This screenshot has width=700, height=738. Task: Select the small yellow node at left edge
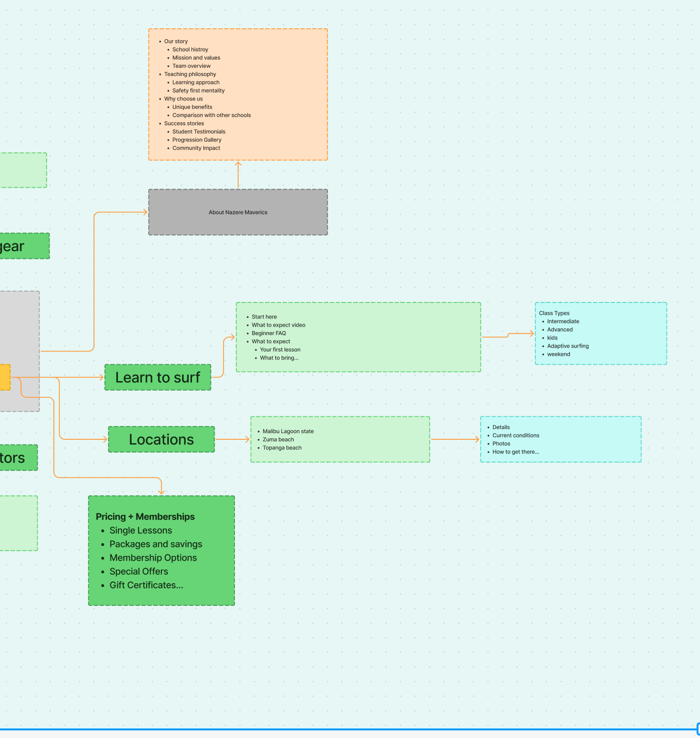[5, 377]
